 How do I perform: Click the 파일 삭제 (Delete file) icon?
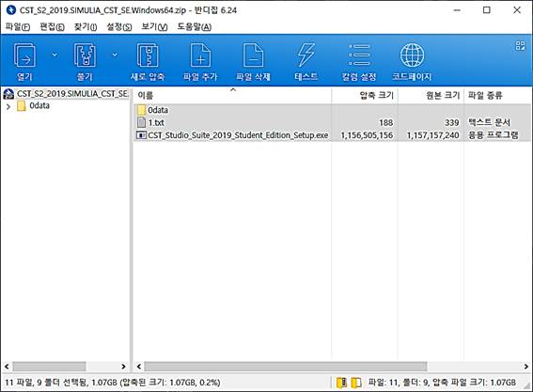(x=253, y=55)
